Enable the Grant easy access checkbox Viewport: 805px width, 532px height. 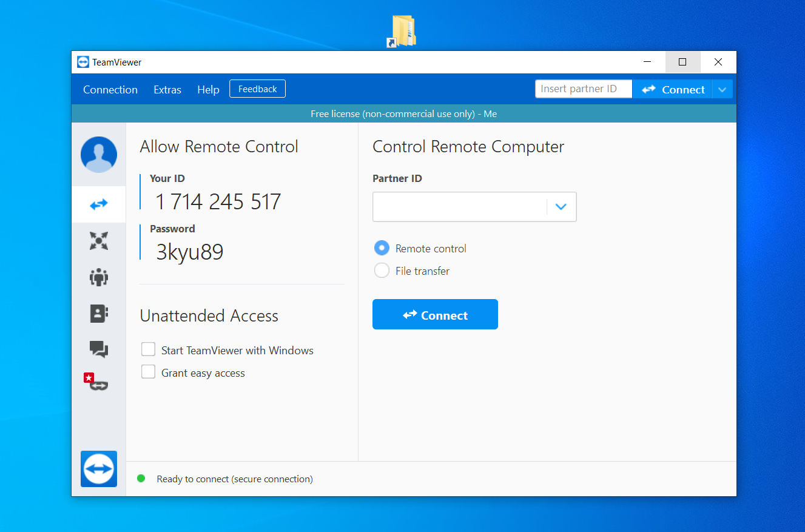tap(148, 372)
